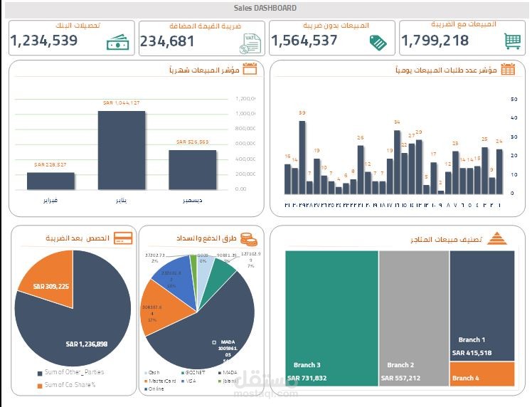Select the MasterCard legend entry
Viewport: 532px width, 407px height.
pos(160,381)
